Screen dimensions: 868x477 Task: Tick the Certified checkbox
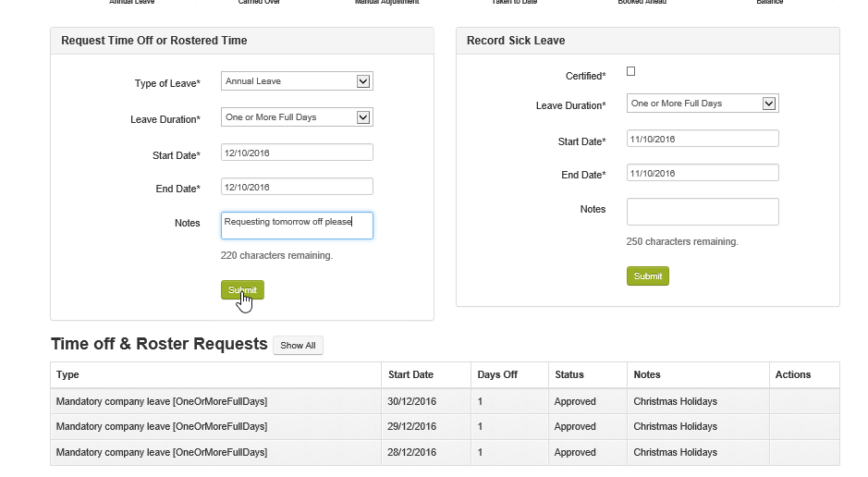[x=631, y=71]
